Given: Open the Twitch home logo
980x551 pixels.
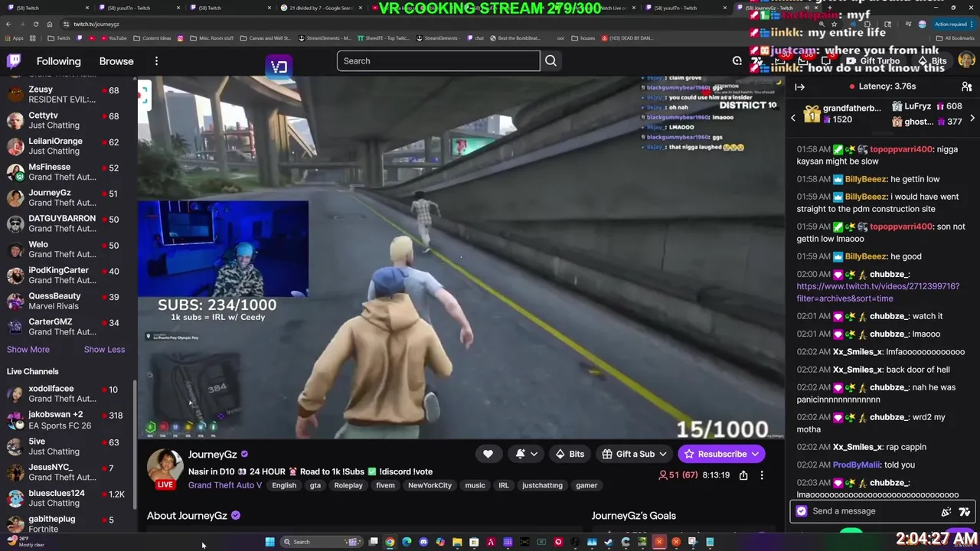Looking at the screenshot, I should coord(14,61).
